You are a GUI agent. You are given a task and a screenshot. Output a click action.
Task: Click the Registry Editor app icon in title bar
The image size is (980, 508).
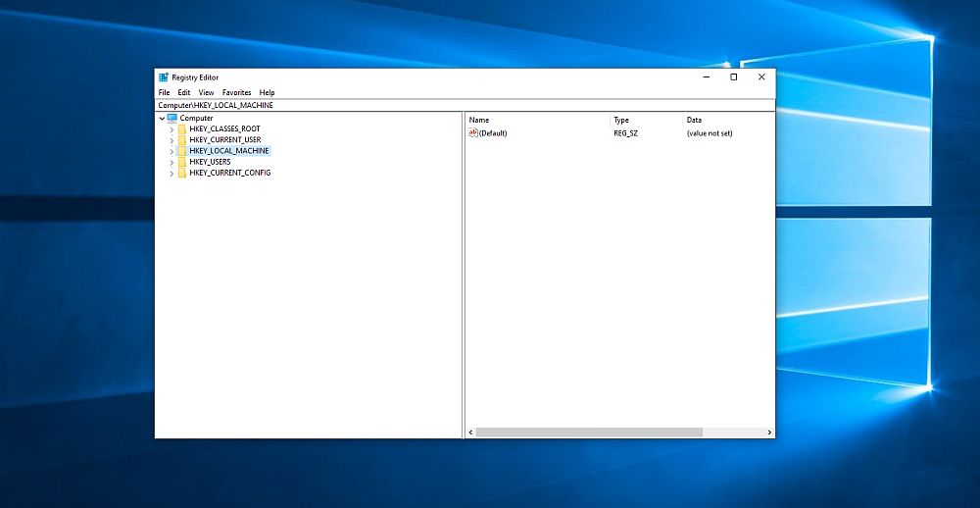coord(164,77)
